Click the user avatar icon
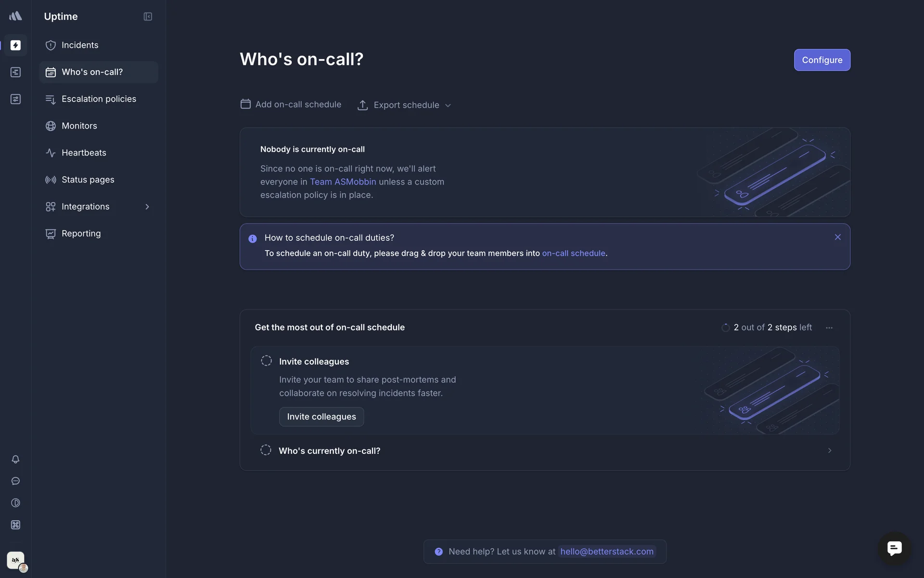924x578 pixels. (16, 560)
